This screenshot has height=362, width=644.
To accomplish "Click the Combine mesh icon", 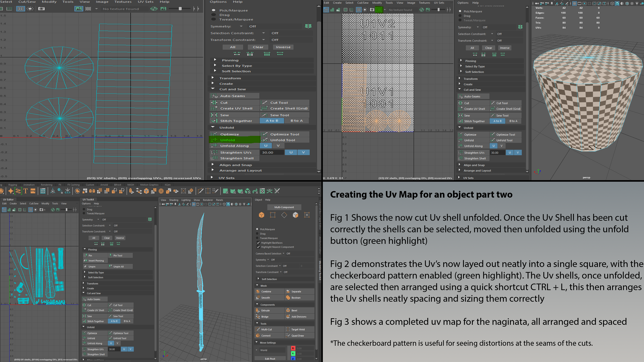I will point(258,292).
